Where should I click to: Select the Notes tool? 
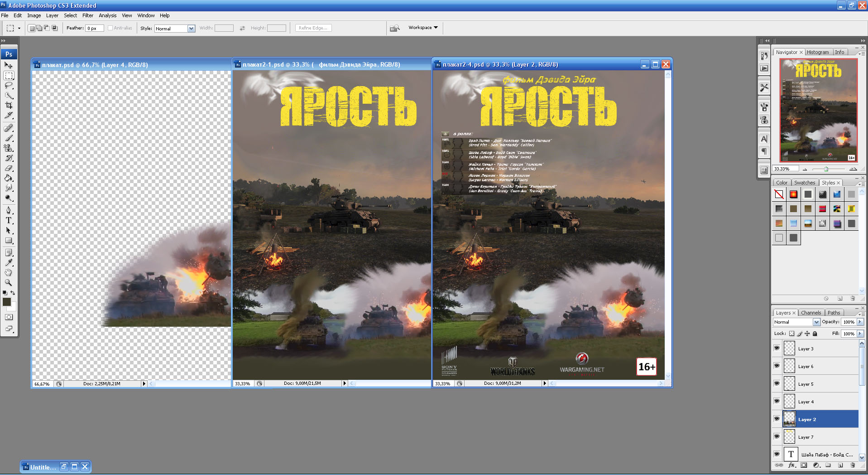pyautogui.click(x=9, y=252)
